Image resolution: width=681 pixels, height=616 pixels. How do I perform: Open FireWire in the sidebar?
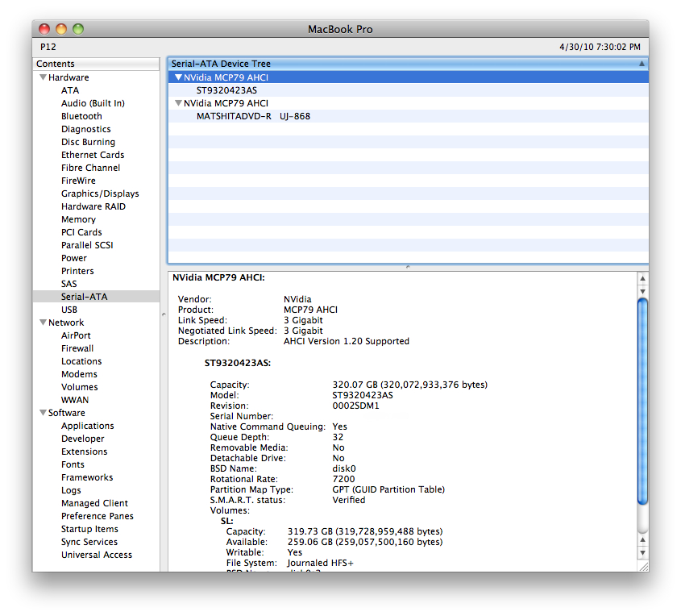coord(78,181)
